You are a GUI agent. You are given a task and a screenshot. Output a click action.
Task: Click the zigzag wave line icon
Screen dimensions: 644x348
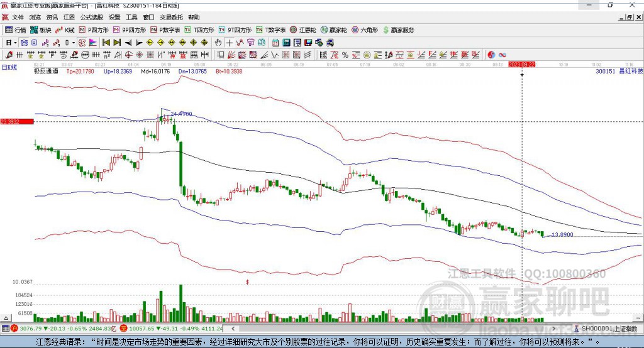pos(274,55)
